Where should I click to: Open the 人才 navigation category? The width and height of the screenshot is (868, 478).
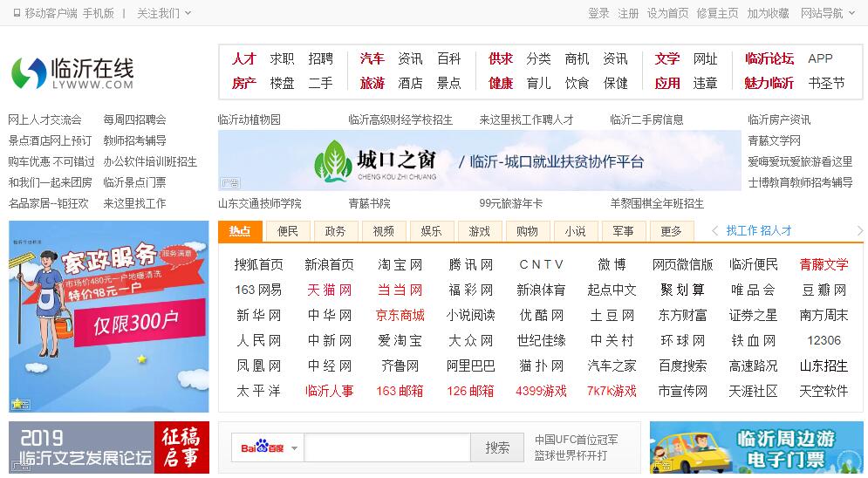[x=244, y=58]
